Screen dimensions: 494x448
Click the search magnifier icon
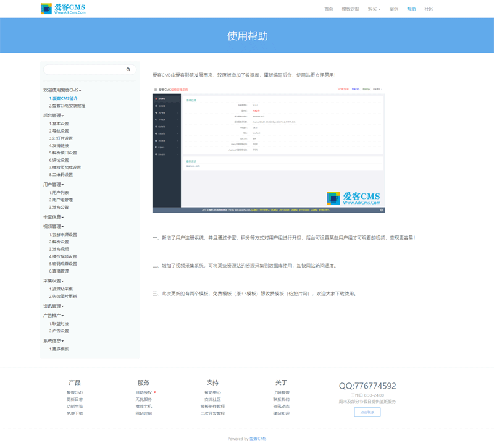pos(128,69)
